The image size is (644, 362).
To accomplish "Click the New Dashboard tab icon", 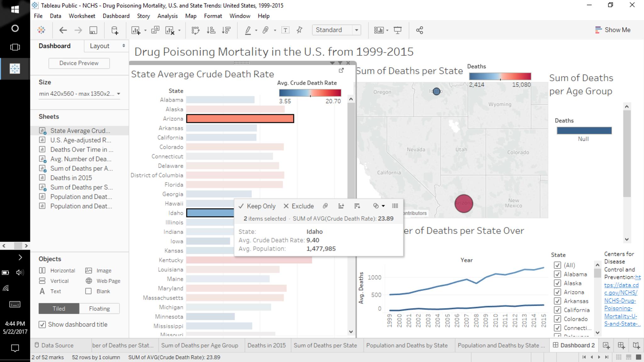I will click(621, 345).
